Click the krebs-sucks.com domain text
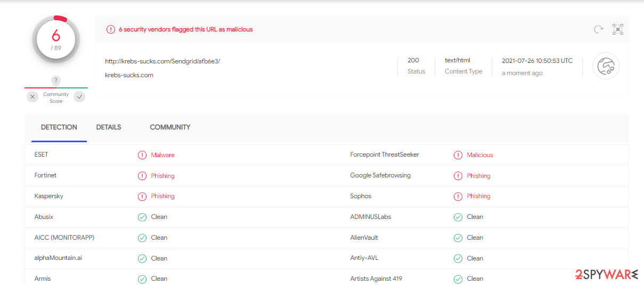Image resolution: width=644 pixels, height=285 pixels. coord(129,75)
